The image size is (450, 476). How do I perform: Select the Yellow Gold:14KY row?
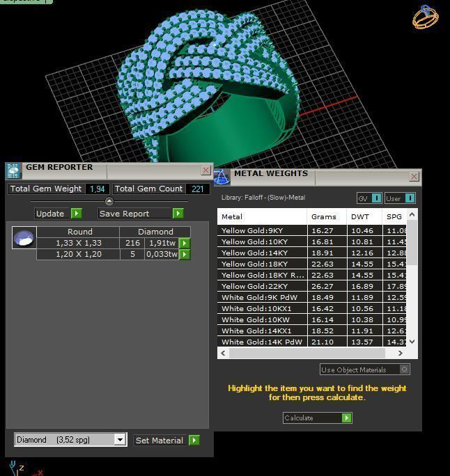[312, 253]
